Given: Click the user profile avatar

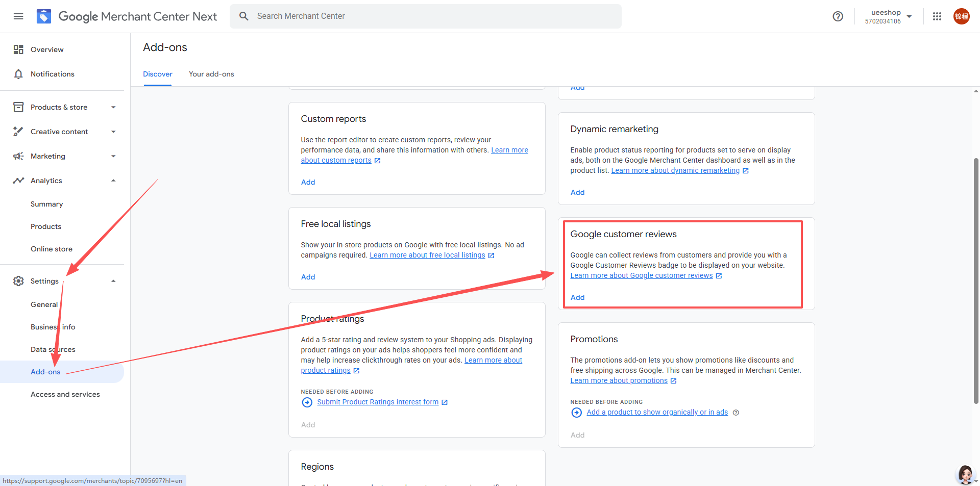Looking at the screenshot, I should 961,16.
